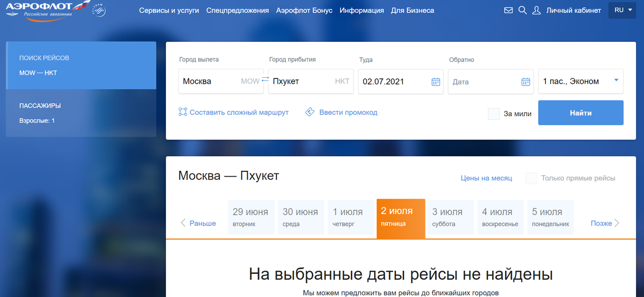Click the promo code ticket icon
The height and width of the screenshot is (297, 644).
310,112
